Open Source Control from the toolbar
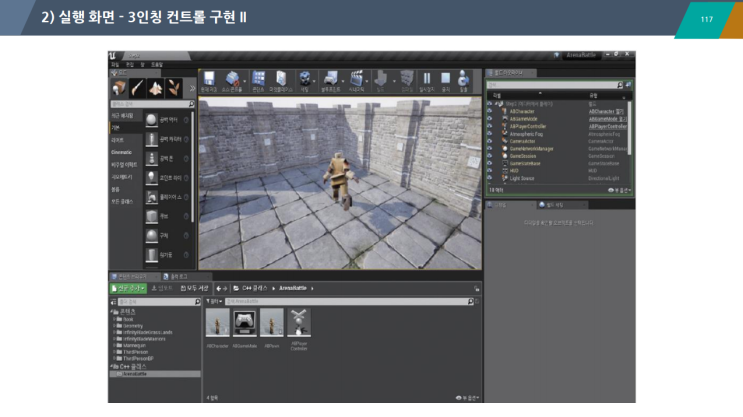The image size is (743, 417). (x=232, y=79)
